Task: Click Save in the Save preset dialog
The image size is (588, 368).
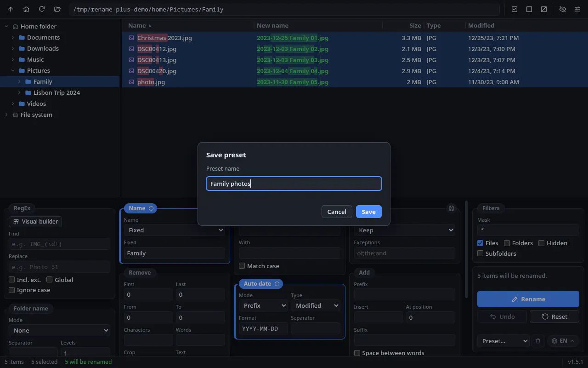Action: pos(368,212)
